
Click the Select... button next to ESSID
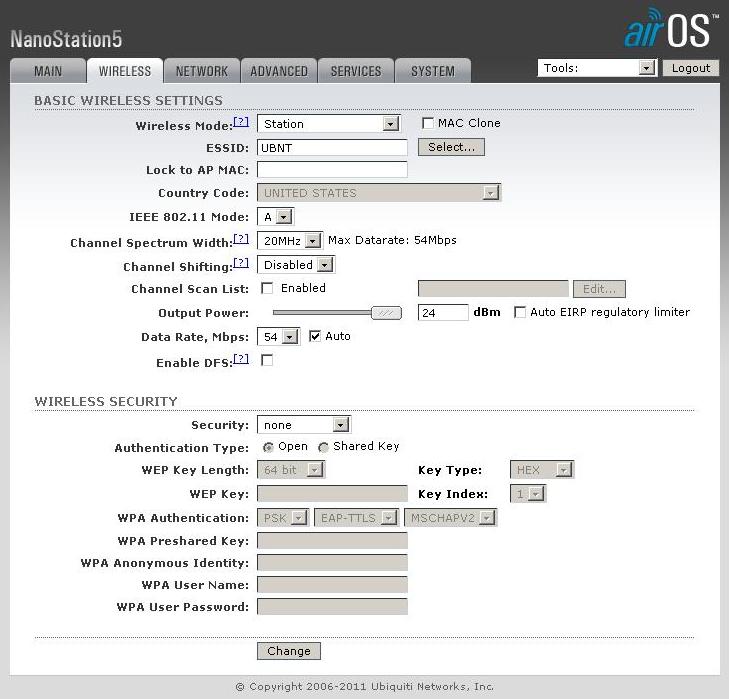pyautogui.click(x=451, y=147)
